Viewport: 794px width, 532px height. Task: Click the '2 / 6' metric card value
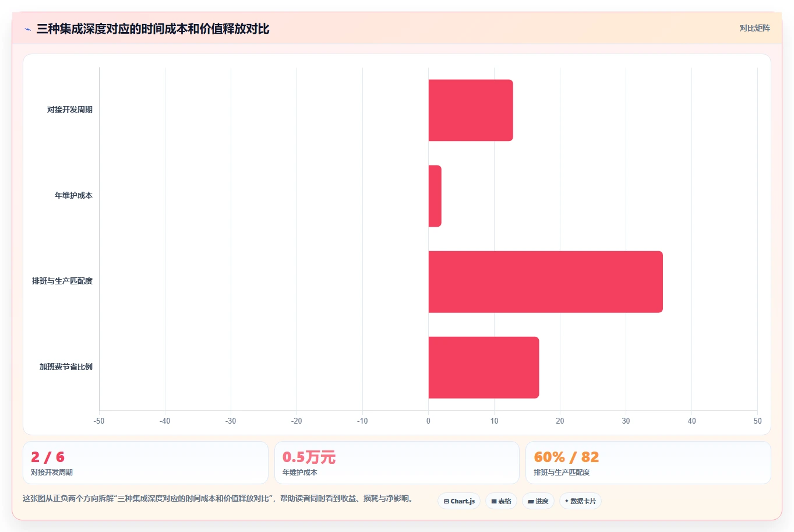(48, 457)
